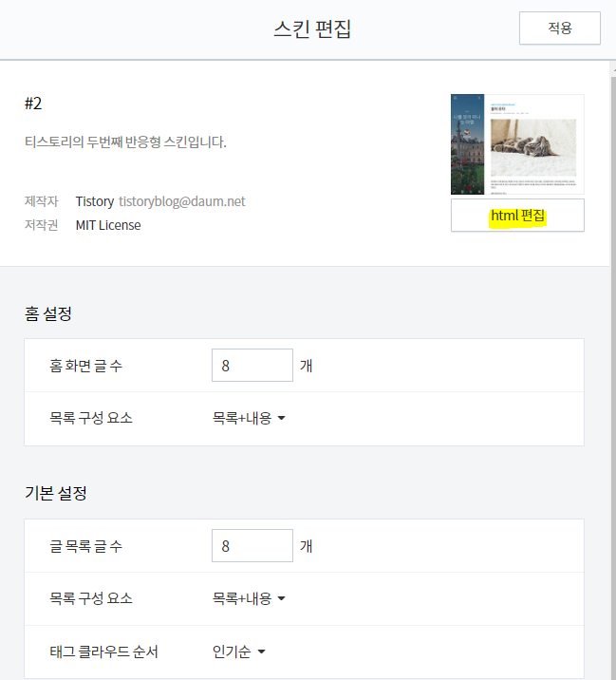Click the MIT License text
This screenshot has width=616, height=680.
[108, 225]
